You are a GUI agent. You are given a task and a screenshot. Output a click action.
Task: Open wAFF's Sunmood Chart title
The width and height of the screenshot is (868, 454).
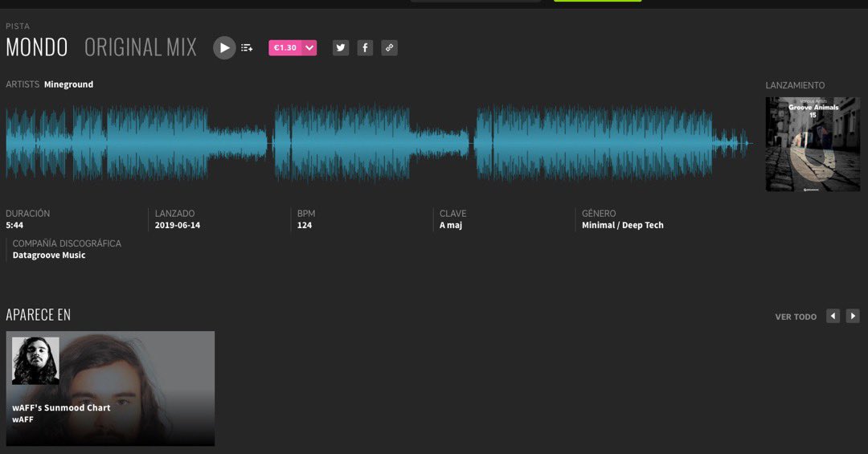[61, 407]
